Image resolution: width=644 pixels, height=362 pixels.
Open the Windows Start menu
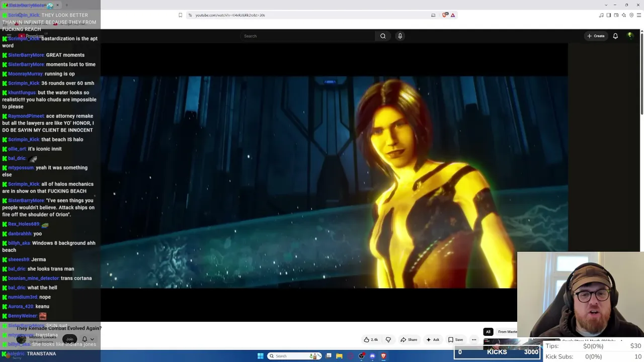point(260,356)
